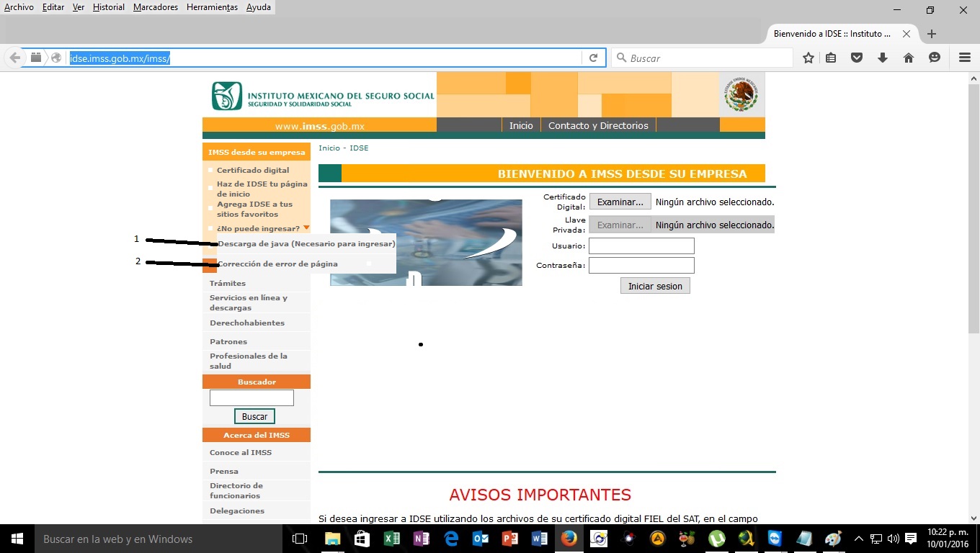Open the Action Center notifications icon

tap(911, 539)
